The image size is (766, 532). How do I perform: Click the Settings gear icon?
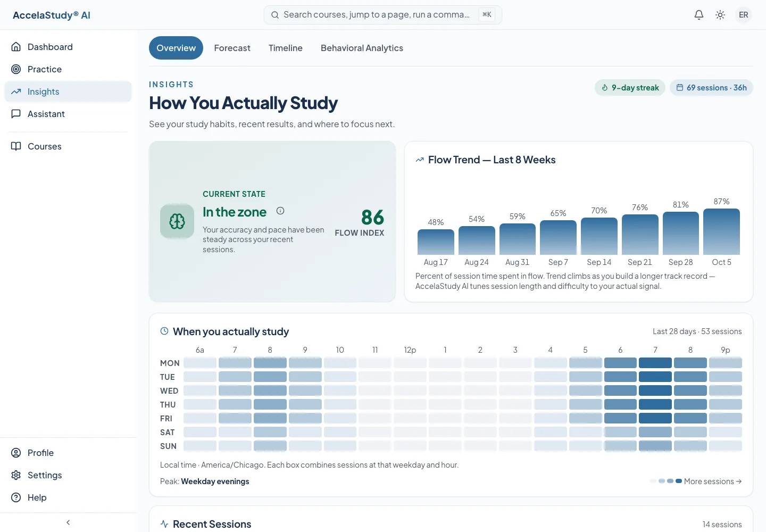pyautogui.click(x=16, y=475)
